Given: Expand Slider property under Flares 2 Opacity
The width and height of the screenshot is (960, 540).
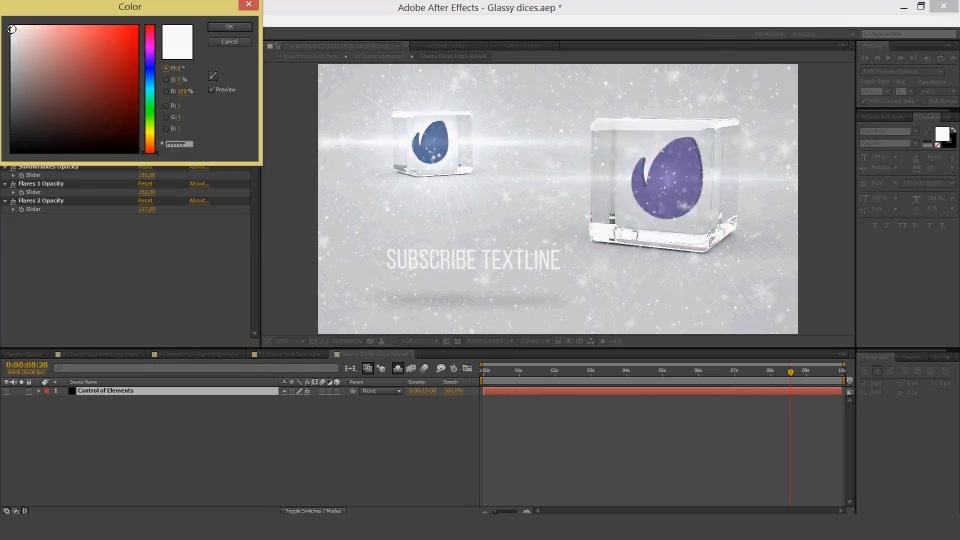Looking at the screenshot, I should tap(13, 209).
